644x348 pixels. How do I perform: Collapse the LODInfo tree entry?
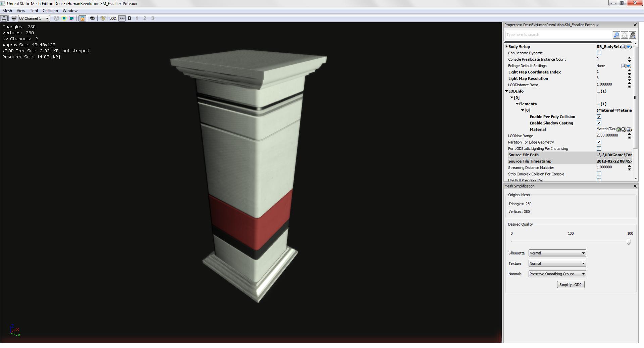click(x=507, y=91)
